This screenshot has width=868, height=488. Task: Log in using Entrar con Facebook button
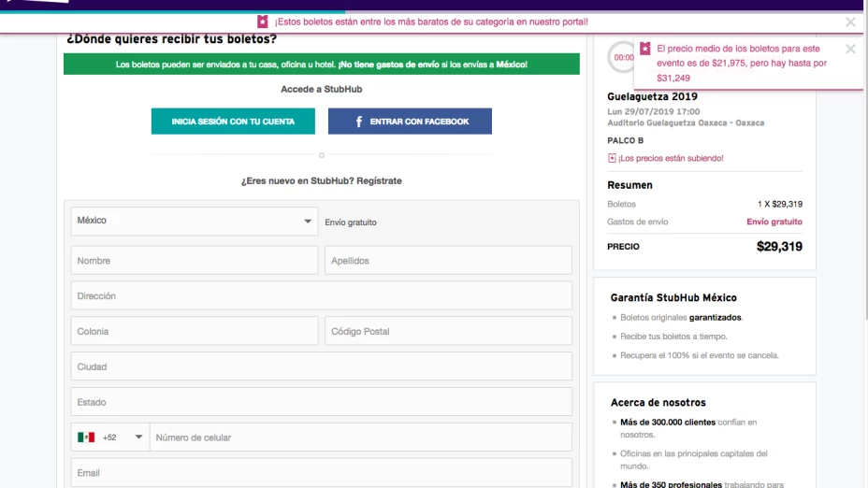tap(410, 122)
